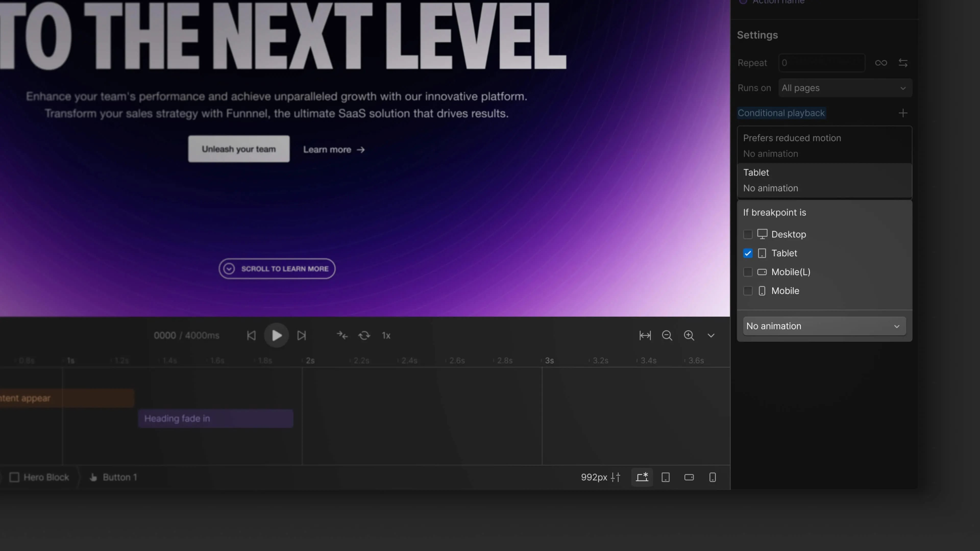
Task: Enable the Mobile(L) breakpoint checkbox
Action: [x=748, y=272]
